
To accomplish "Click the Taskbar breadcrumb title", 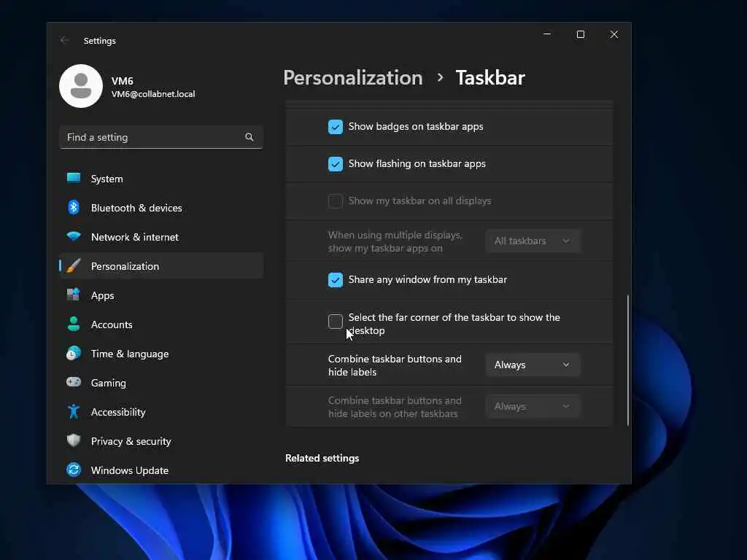I will pyautogui.click(x=490, y=78).
